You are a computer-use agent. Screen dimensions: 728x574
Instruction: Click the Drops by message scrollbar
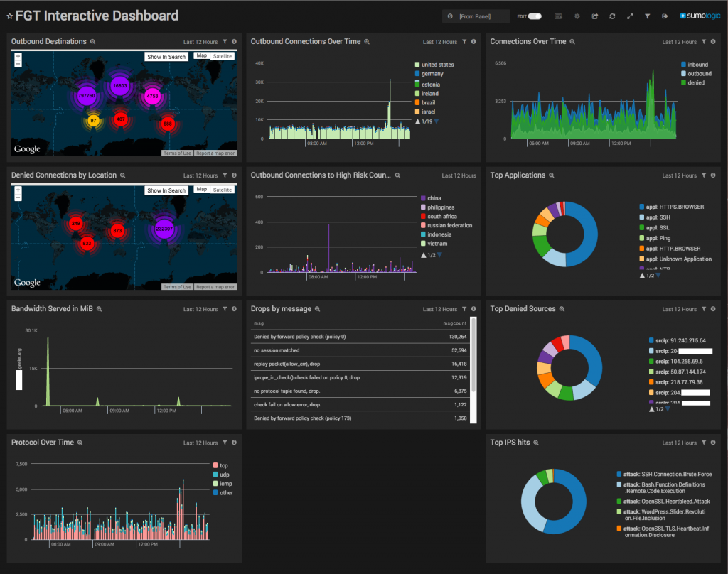click(473, 354)
